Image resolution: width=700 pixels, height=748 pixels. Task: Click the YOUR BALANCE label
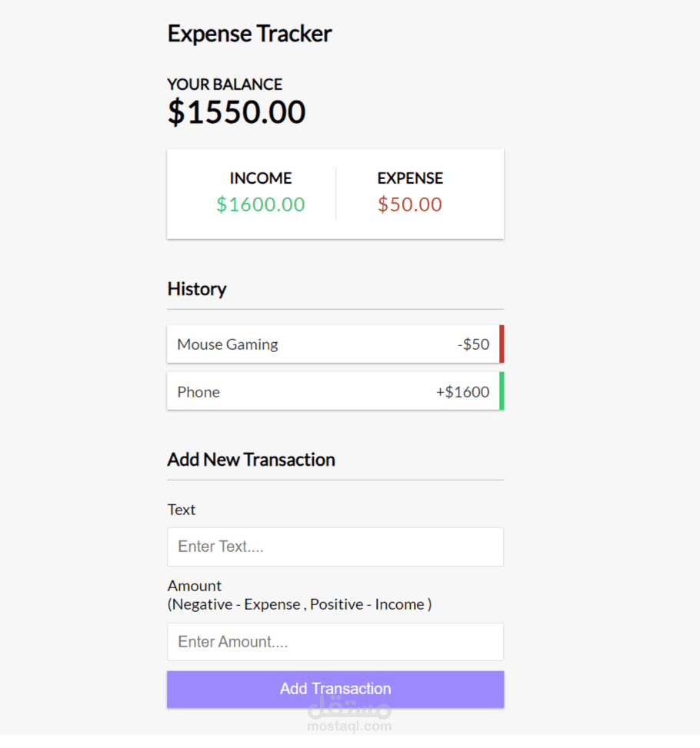pyautogui.click(x=224, y=85)
